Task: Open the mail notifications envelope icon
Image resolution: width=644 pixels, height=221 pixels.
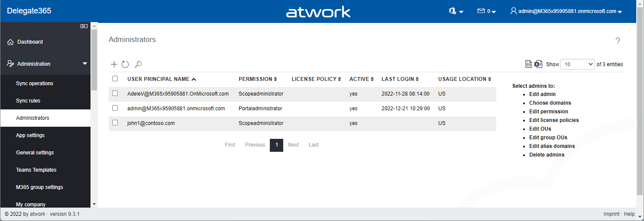Action: pyautogui.click(x=481, y=11)
